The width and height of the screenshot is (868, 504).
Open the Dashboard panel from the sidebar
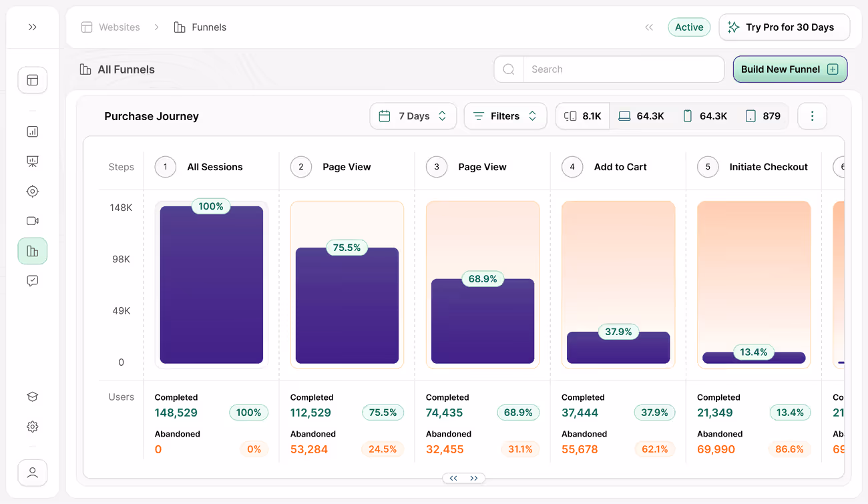tap(32, 79)
